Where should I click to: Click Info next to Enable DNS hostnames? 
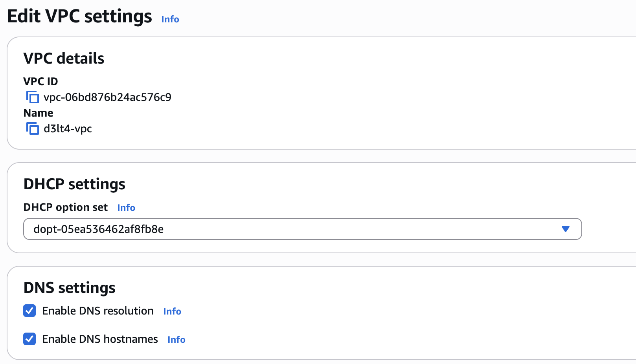coord(176,339)
